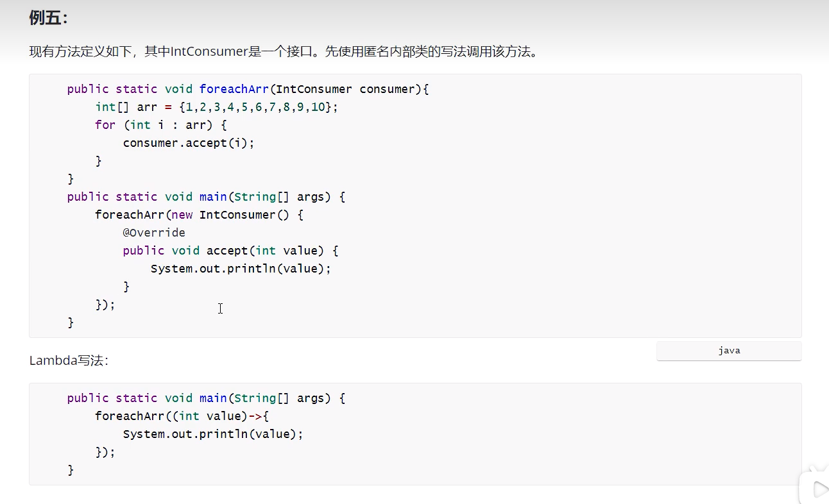829x504 pixels.
Task: Click the for (int i : arr) loop line
Action: click(160, 125)
